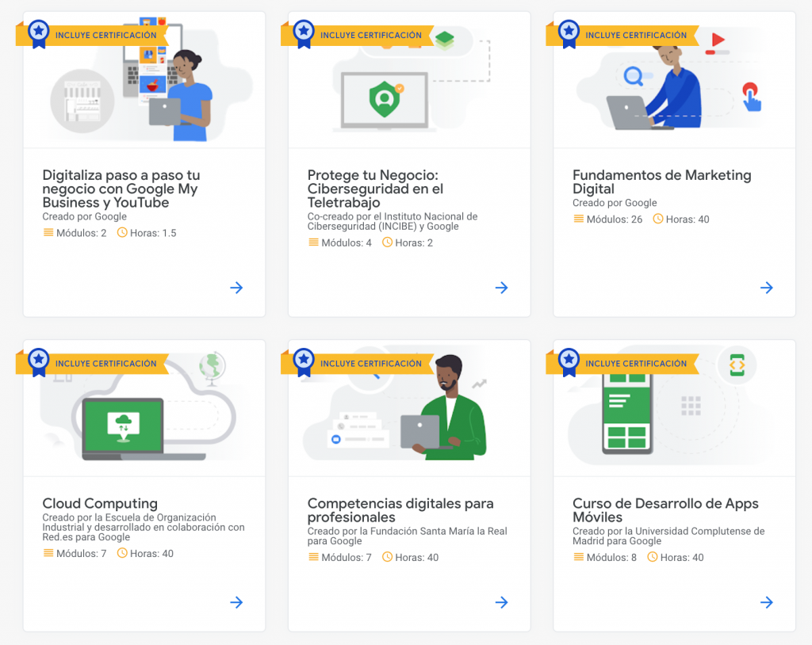Open the Protege tu Negocio: Ciberseguridad title

pyautogui.click(x=375, y=189)
